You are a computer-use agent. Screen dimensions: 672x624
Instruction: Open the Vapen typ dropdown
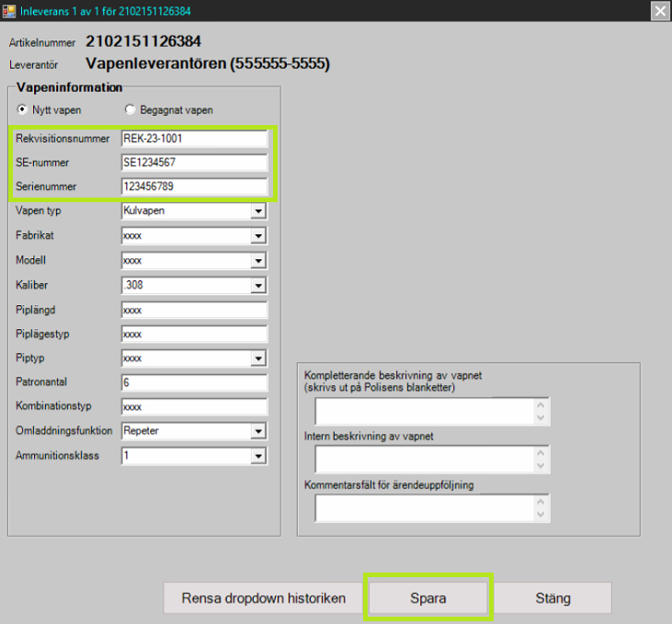point(257,211)
